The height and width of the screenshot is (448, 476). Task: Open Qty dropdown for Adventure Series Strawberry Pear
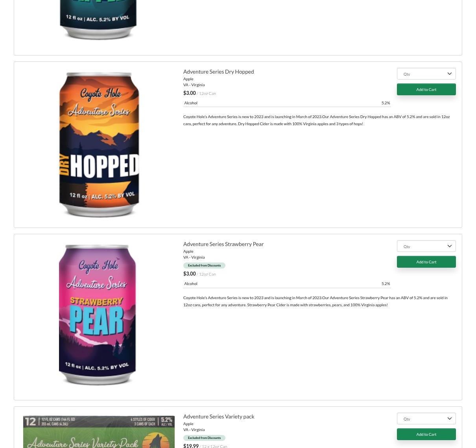point(426,246)
